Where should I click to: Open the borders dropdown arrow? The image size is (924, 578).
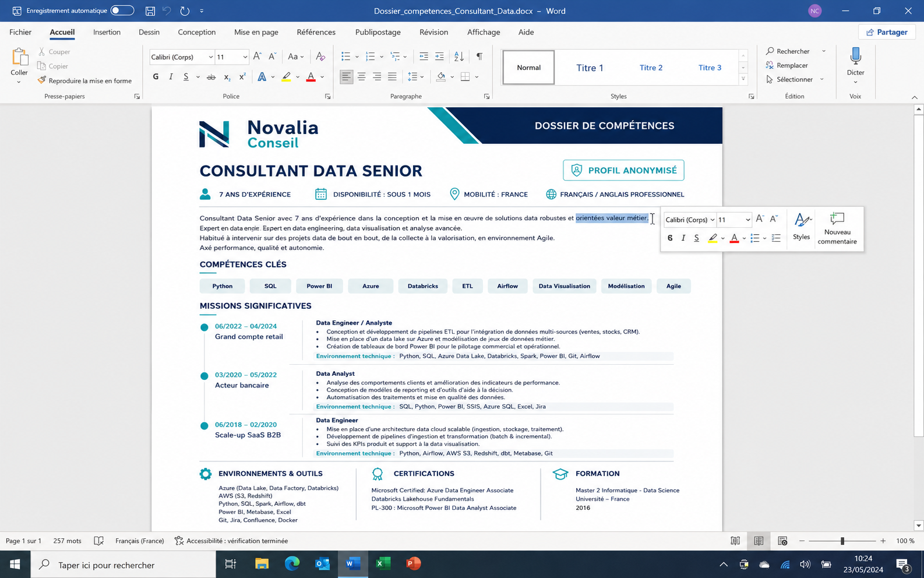pos(477,77)
